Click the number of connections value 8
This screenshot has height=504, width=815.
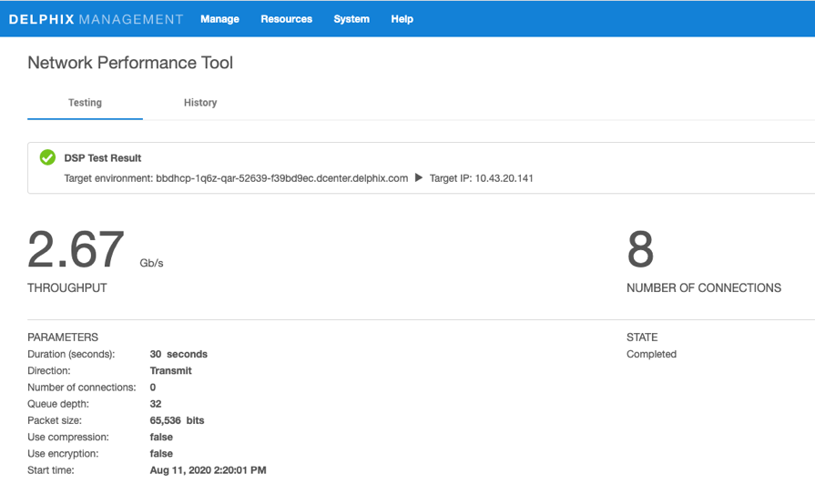[x=640, y=250]
